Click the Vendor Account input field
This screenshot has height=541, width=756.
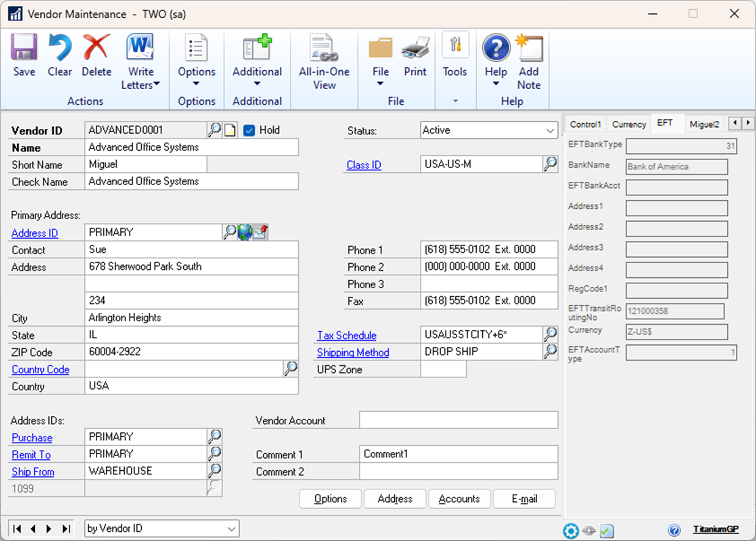click(458, 419)
